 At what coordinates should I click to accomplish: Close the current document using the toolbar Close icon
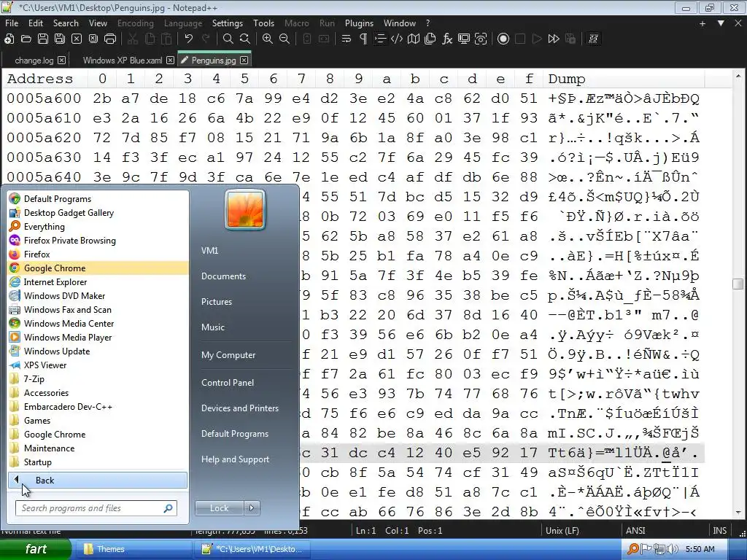click(77, 39)
